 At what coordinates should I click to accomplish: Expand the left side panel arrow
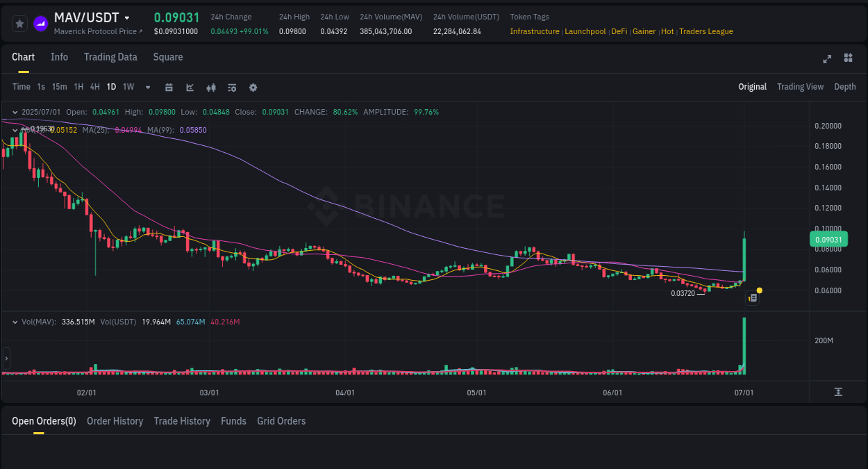point(6,358)
